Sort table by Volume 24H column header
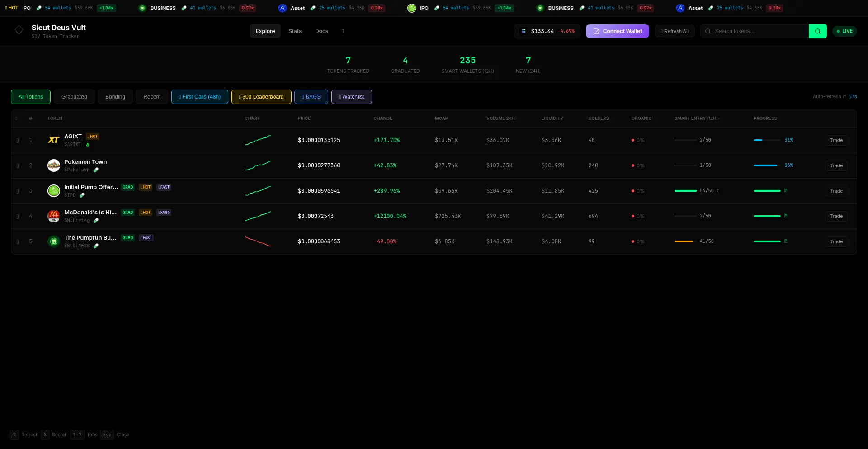This screenshot has width=868, height=449. pyautogui.click(x=500, y=118)
